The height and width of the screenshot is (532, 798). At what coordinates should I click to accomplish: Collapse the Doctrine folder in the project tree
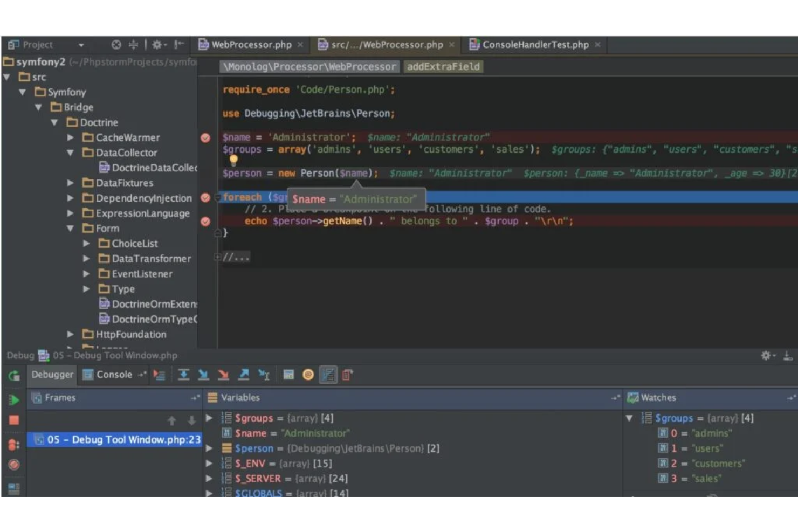click(x=54, y=122)
